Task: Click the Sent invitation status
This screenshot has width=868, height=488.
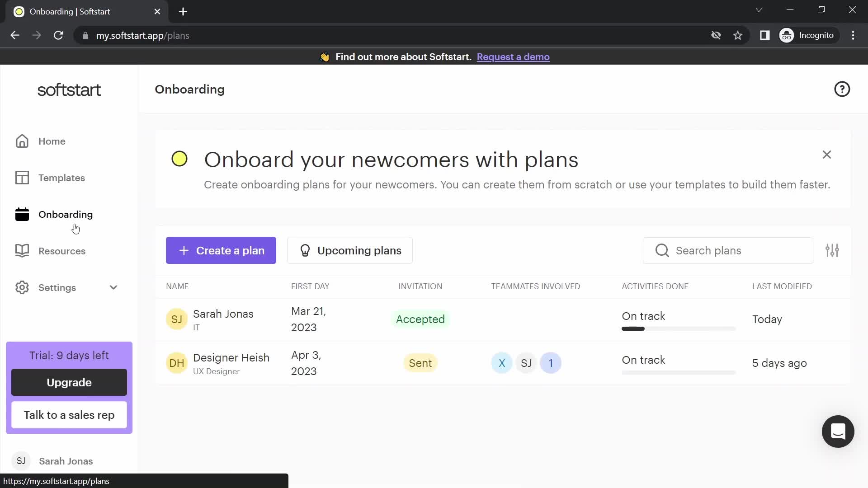Action: pos(420,363)
